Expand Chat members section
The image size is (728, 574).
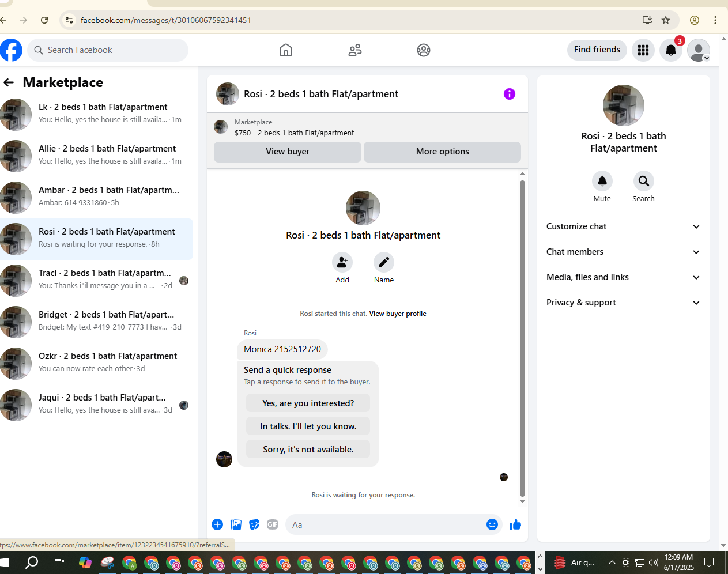623,252
